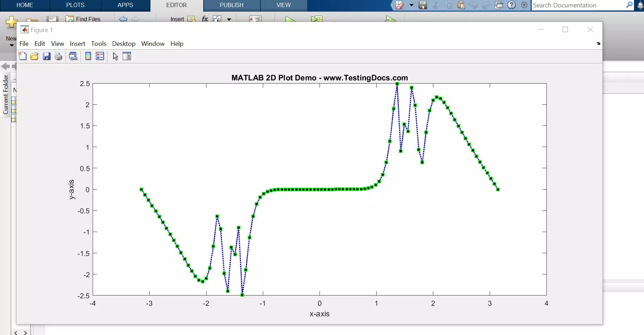Open the Desktop menu in Figure 1

click(x=124, y=43)
